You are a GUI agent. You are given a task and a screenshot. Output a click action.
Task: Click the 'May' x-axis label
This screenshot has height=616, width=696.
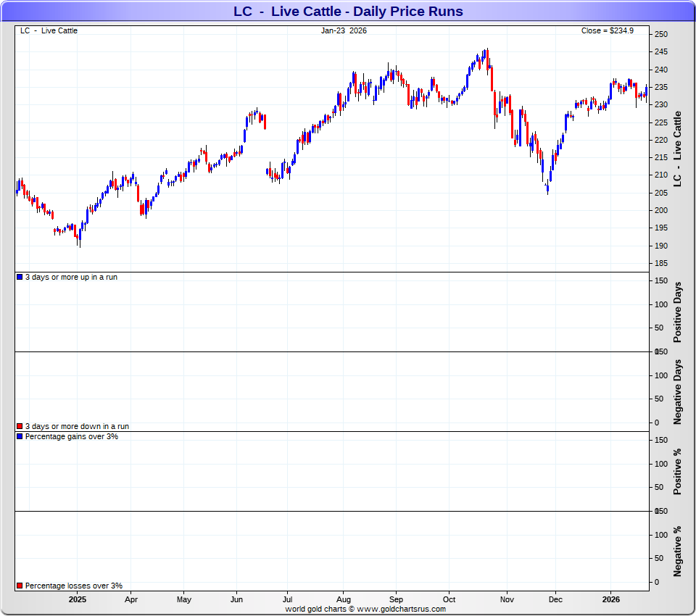183,599
